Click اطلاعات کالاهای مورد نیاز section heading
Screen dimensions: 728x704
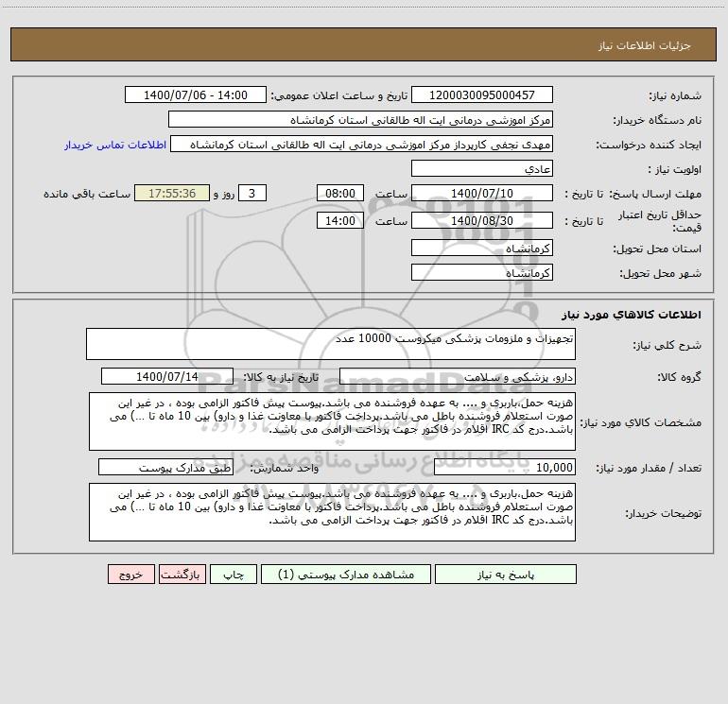632,315
